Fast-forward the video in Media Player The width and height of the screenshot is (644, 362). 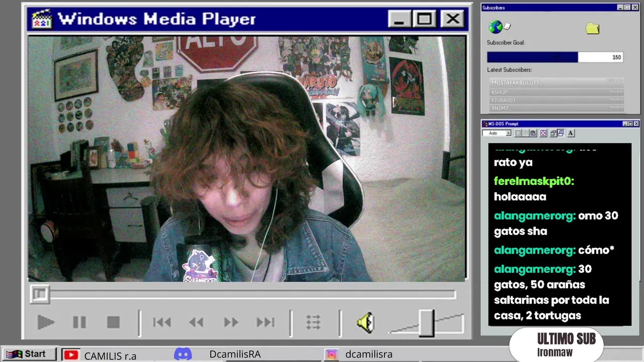pyautogui.click(x=231, y=322)
